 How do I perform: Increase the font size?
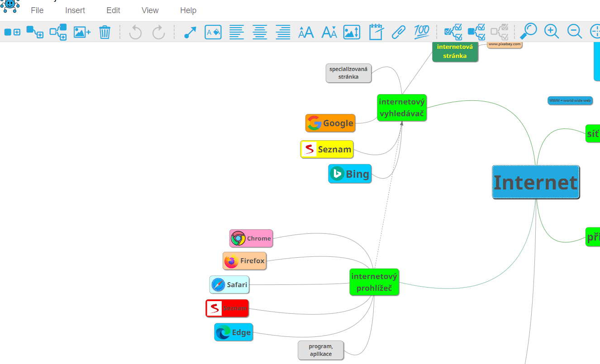pos(306,32)
